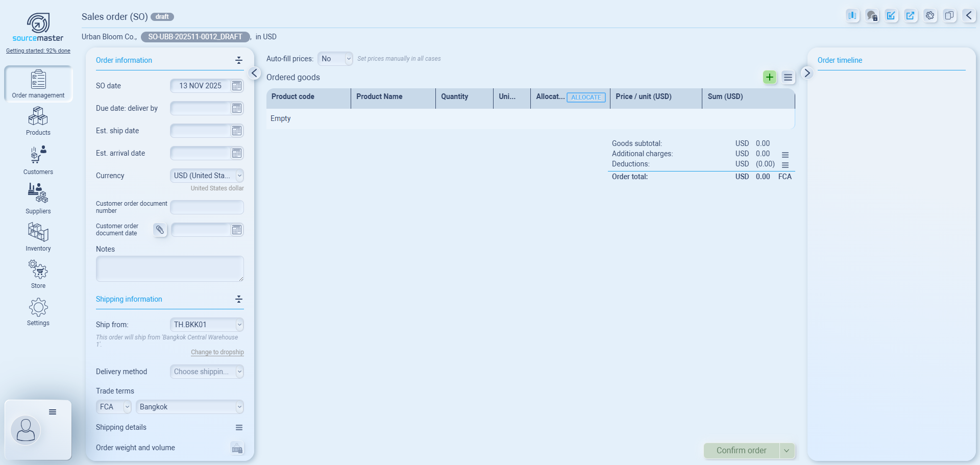The image size is (980, 465).
Task: Click the export/open external icon
Action: click(x=911, y=15)
